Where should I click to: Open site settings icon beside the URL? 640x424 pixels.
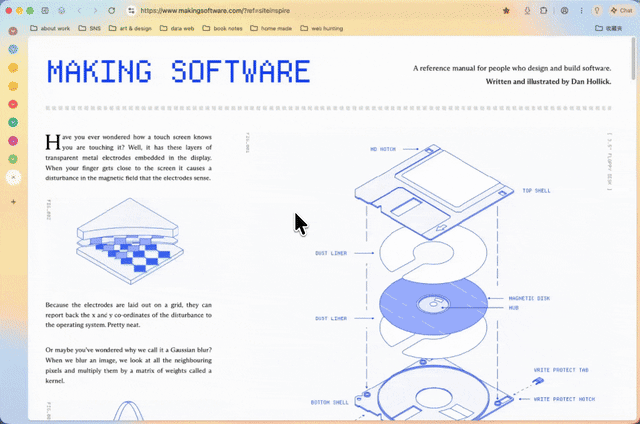point(131,11)
